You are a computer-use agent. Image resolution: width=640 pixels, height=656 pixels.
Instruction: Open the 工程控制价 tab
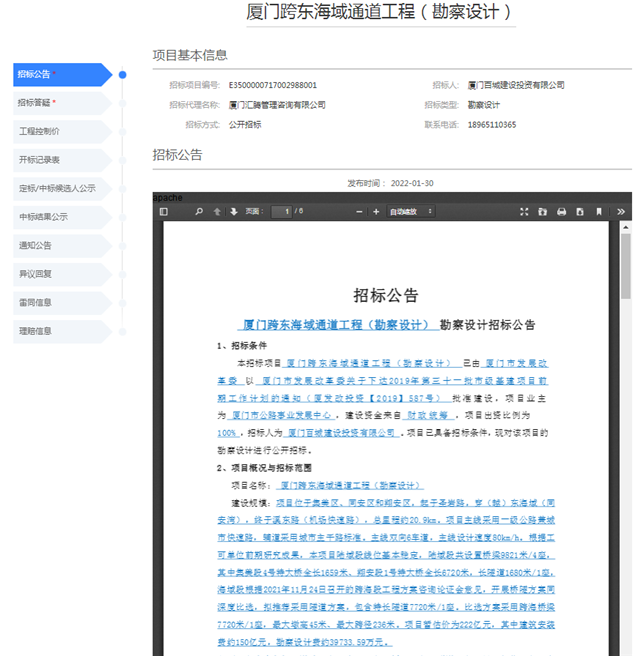pyautogui.click(x=63, y=131)
